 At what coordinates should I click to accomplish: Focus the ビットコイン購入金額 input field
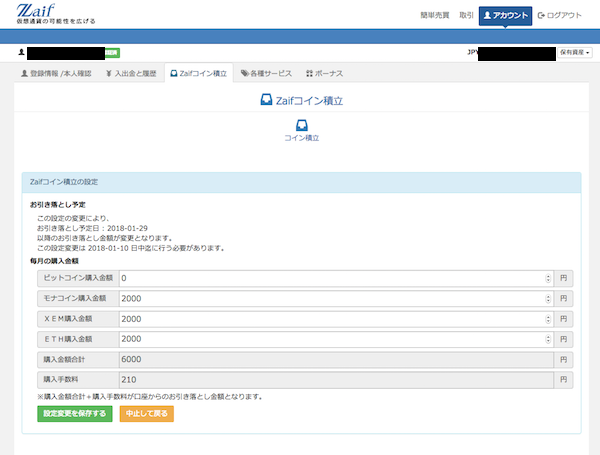coord(337,278)
